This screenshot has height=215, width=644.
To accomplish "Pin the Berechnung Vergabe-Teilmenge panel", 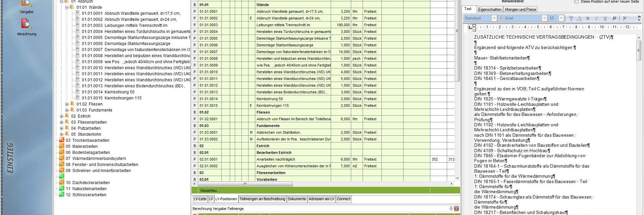I will (451, 209).
